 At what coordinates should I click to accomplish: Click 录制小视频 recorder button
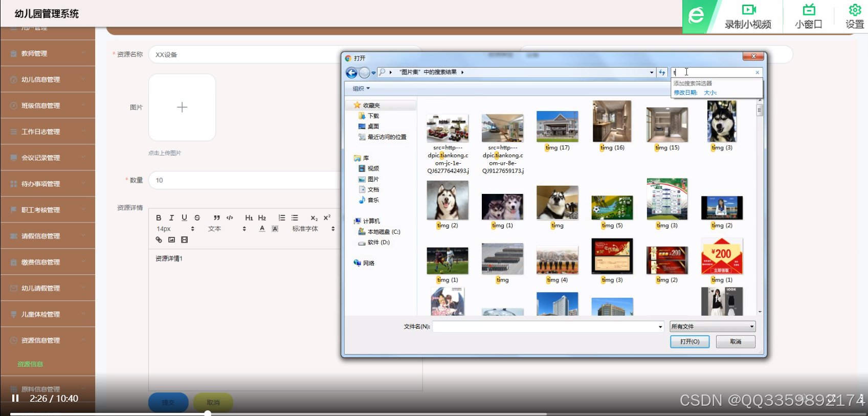[748, 17]
